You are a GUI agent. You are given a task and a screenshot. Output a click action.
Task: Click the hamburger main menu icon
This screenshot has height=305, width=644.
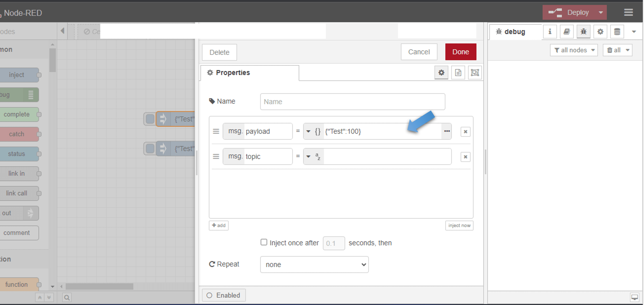(x=628, y=12)
